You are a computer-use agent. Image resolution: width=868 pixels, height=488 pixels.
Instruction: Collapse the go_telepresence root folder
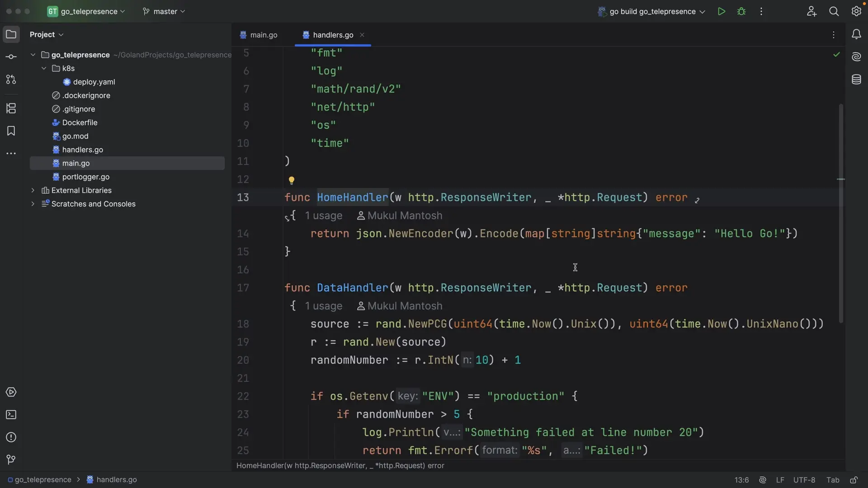click(33, 55)
